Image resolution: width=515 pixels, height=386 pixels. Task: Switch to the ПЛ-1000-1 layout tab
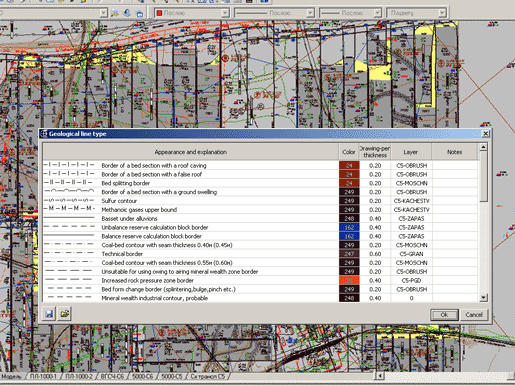point(43,376)
